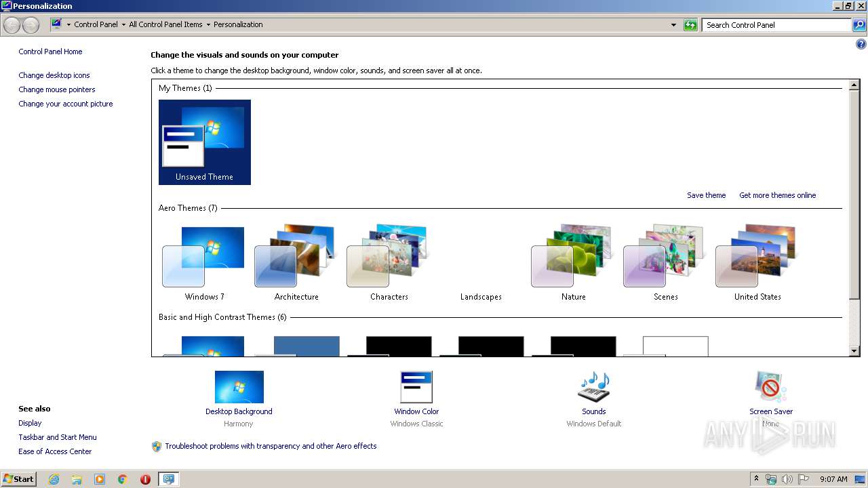Open Change mouse pointers link
This screenshot has height=488, width=868.
click(57, 89)
